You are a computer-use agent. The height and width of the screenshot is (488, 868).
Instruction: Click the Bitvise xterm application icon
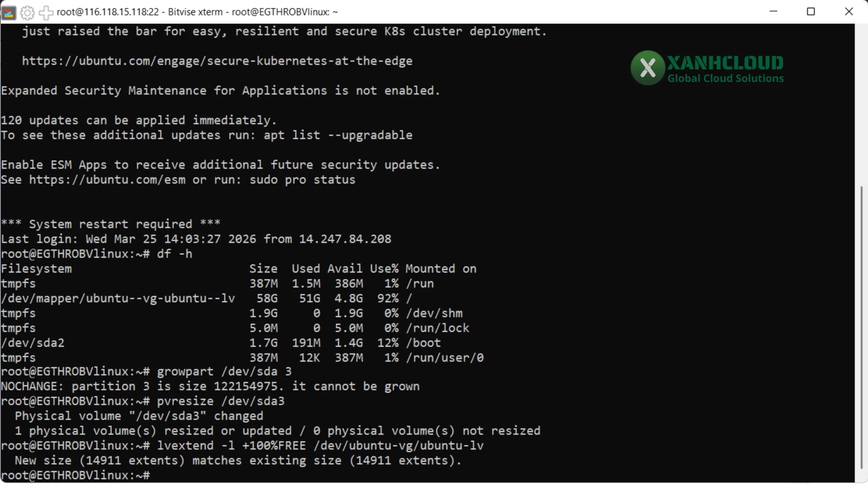click(8, 13)
